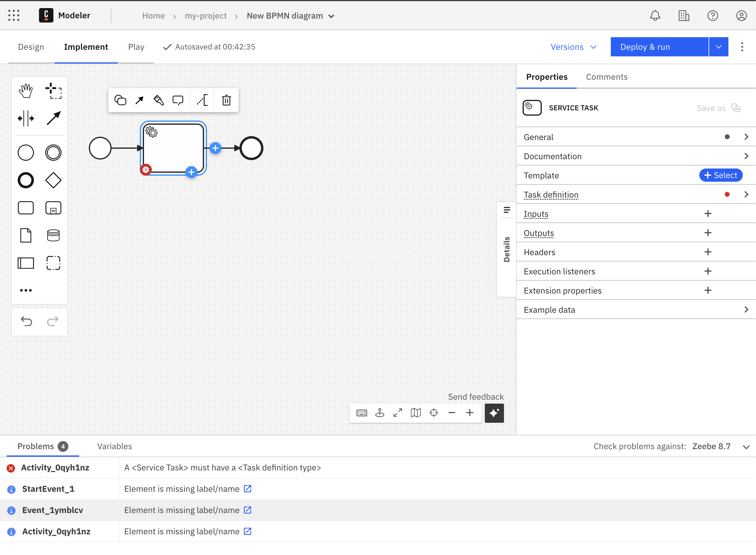
Task: Open user profile menu
Action: (741, 16)
